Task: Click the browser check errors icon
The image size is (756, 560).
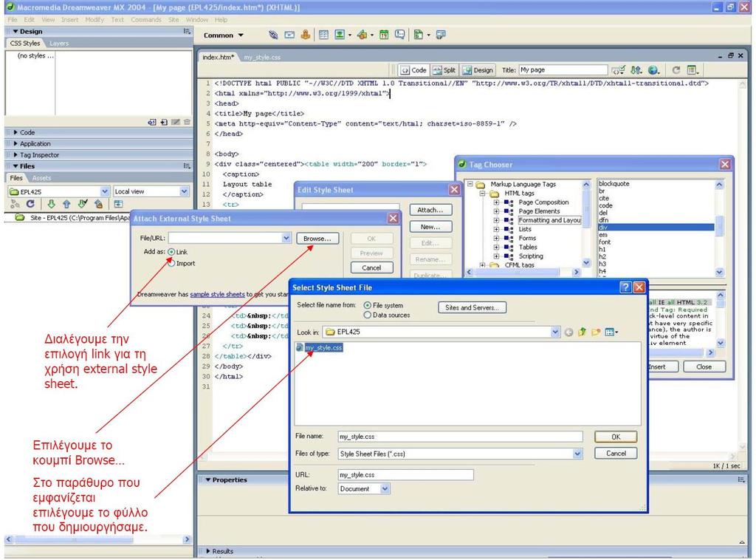Action: pyautogui.click(x=618, y=70)
